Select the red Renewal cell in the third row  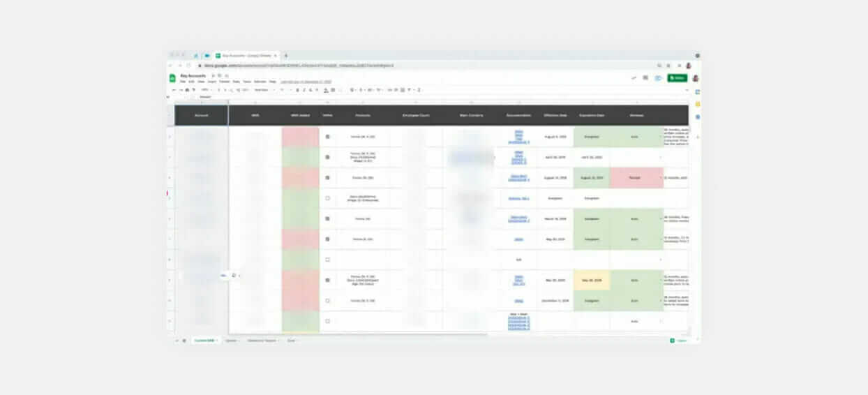[636, 177]
